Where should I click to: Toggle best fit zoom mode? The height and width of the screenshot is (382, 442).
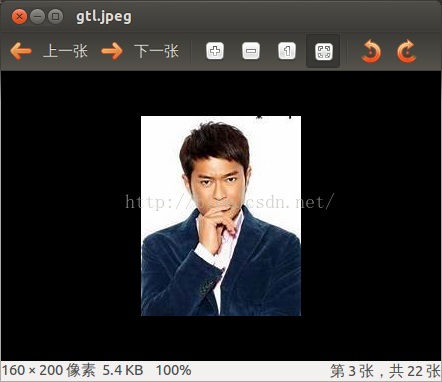point(323,52)
